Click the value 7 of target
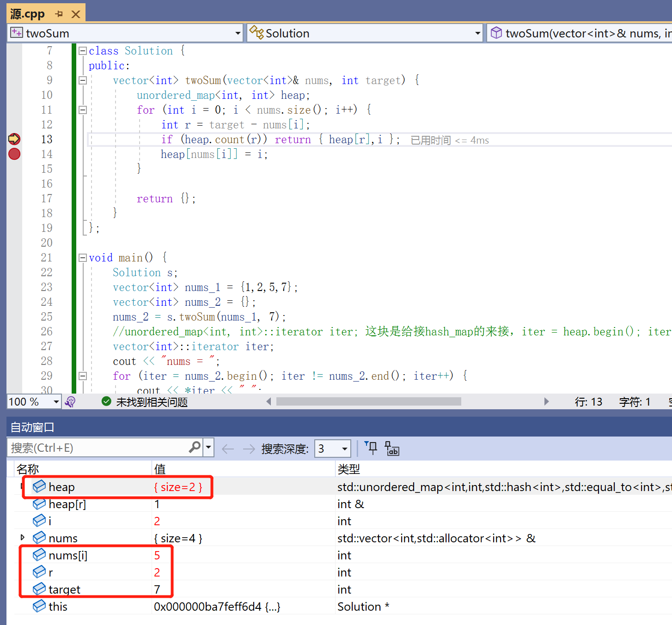Image resolution: width=672 pixels, height=625 pixels. [157, 589]
